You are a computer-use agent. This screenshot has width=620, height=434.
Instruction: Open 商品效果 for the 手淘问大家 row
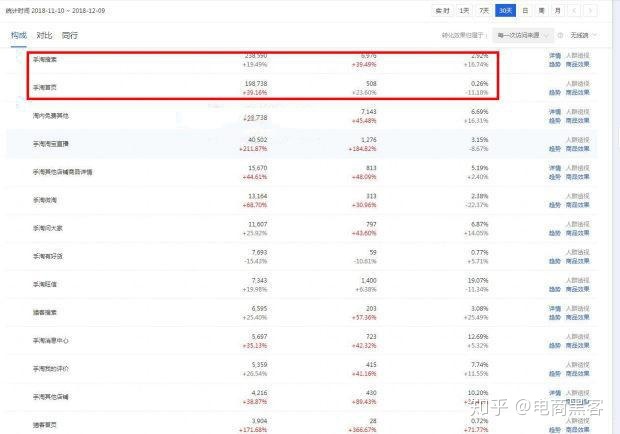[x=577, y=233]
